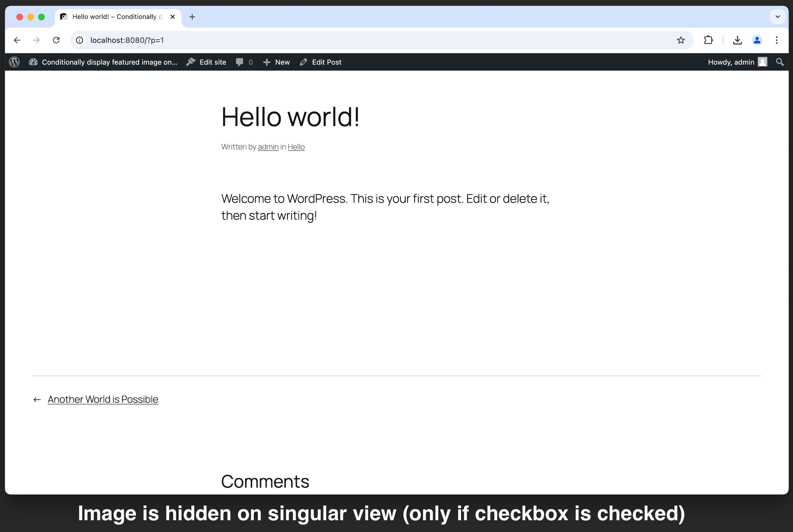Click the browser forward arrow
The width and height of the screenshot is (793, 532).
click(37, 40)
